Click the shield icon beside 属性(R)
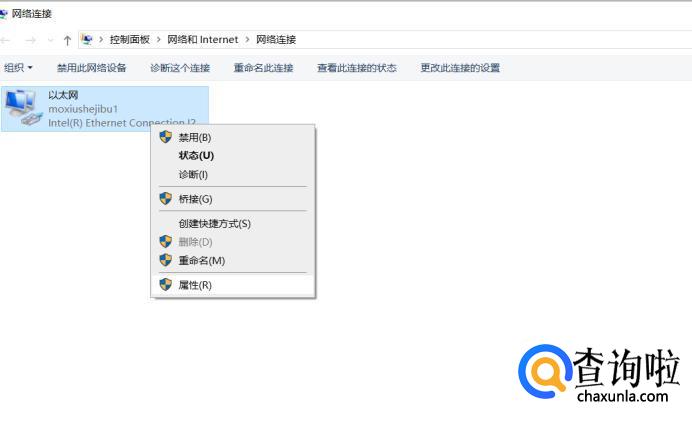The width and height of the screenshot is (692, 427). 166,285
